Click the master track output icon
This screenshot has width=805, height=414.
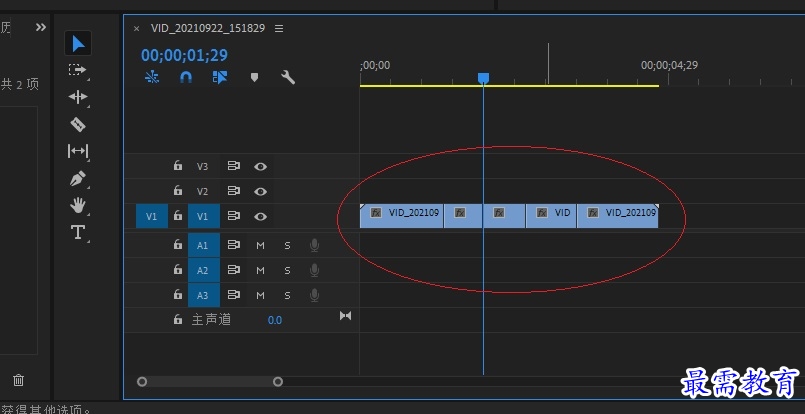[346, 315]
